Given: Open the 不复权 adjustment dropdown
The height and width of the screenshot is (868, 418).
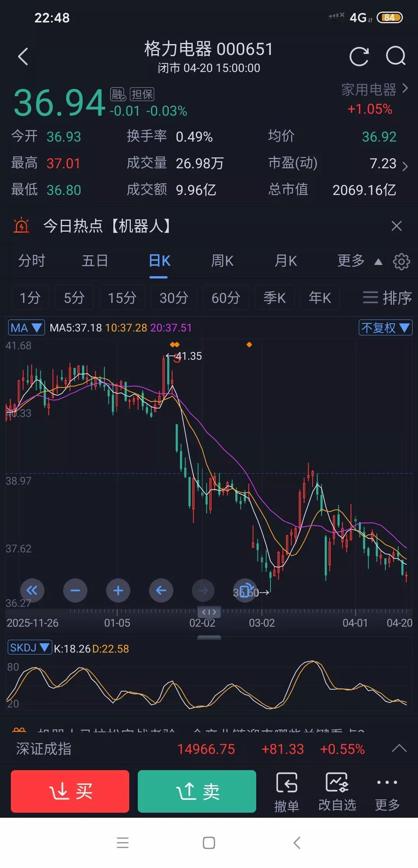Looking at the screenshot, I should (x=385, y=328).
